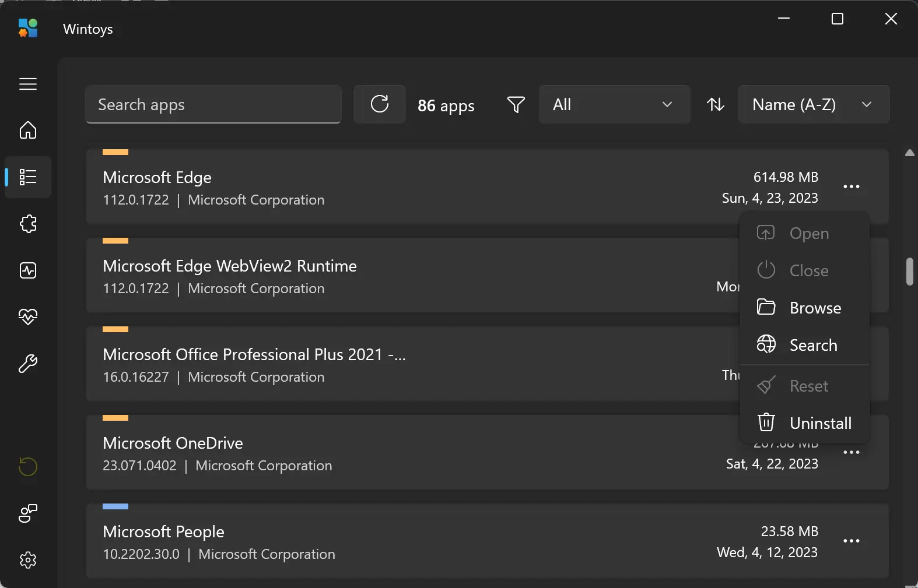The width and height of the screenshot is (918, 588).
Task: Open the Health heart sidebar icon
Action: tap(27, 316)
